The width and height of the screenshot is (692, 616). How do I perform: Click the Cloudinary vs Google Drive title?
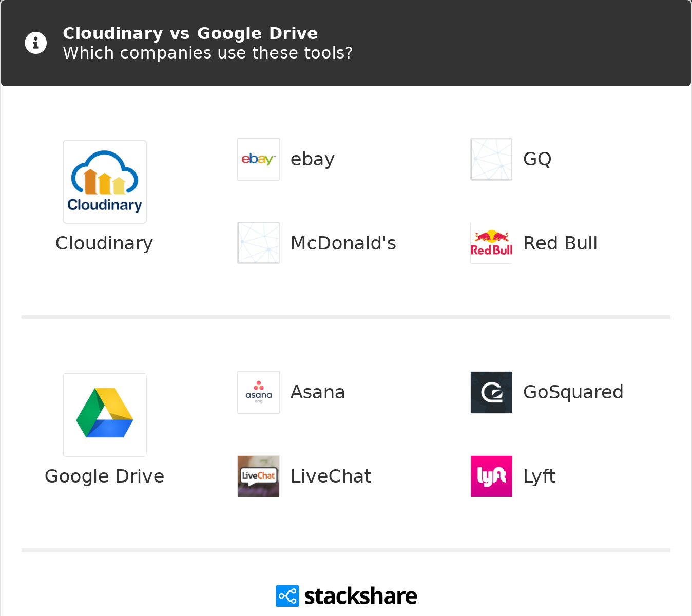(x=190, y=33)
